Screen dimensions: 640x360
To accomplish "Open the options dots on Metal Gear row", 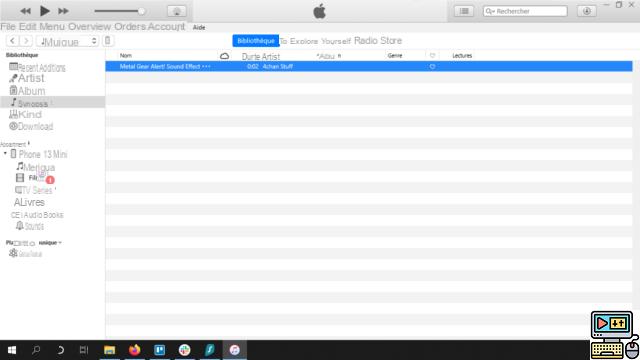I will (x=206, y=67).
